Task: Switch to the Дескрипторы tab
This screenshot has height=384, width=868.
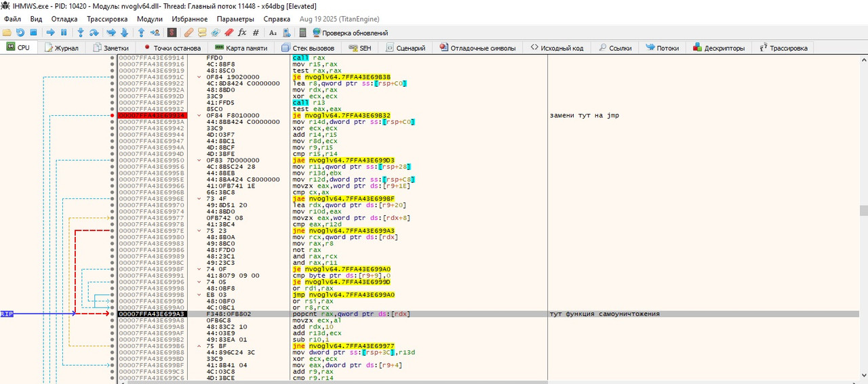Action: [719, 48]
